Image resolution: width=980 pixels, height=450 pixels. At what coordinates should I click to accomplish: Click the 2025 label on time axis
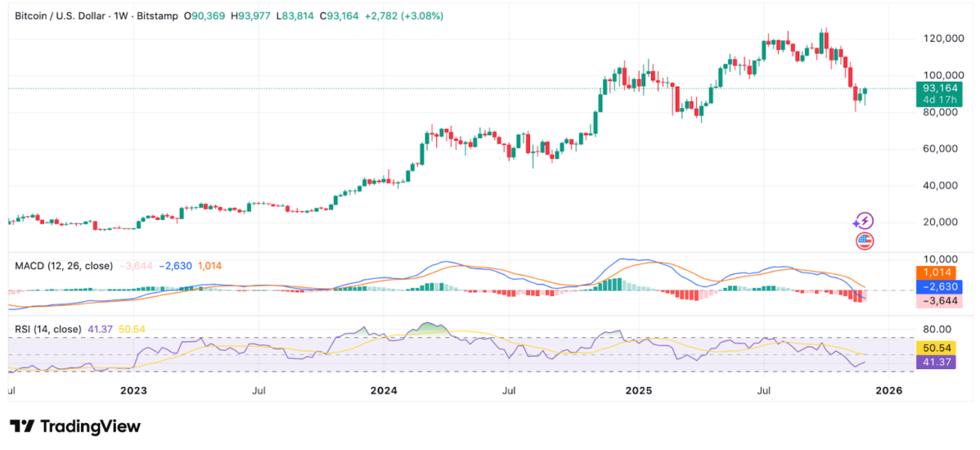pos(638,391)
